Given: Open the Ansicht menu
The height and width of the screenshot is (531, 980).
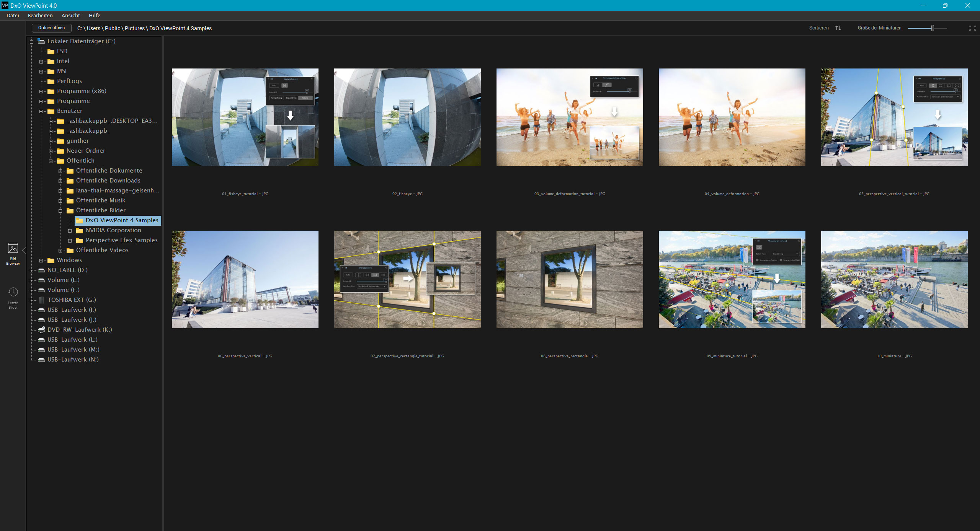Looking at the screenshot, I should [70, 15].
